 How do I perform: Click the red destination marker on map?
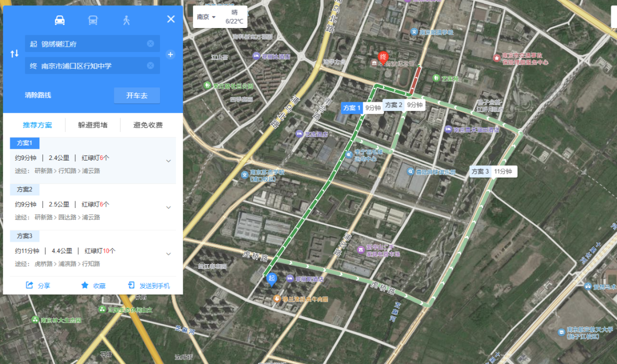(x=383, y=57)
